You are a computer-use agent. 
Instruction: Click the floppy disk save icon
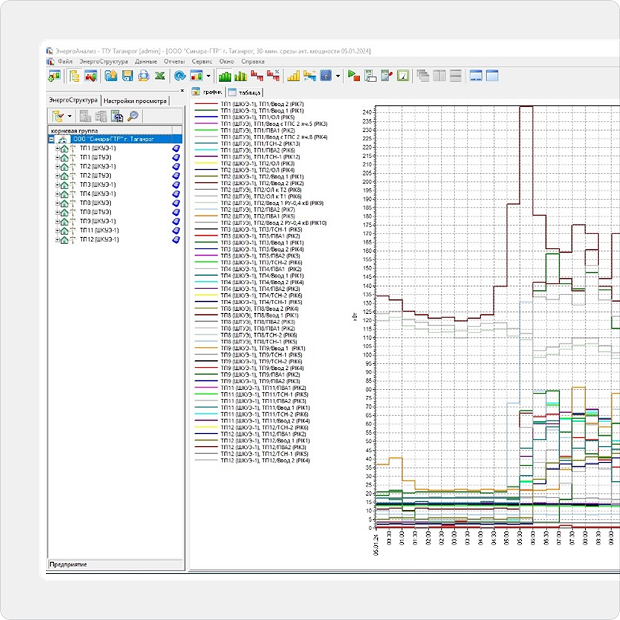(x=127, y=76)
